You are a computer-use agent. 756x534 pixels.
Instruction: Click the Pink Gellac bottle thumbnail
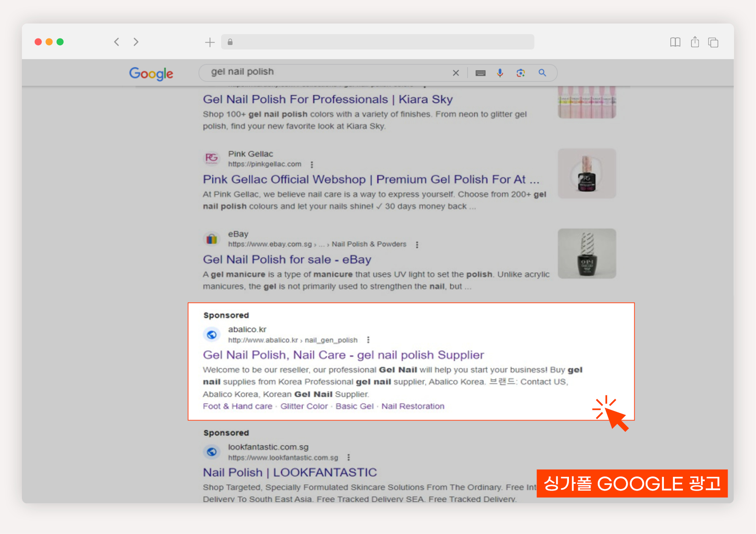[587, 174]
